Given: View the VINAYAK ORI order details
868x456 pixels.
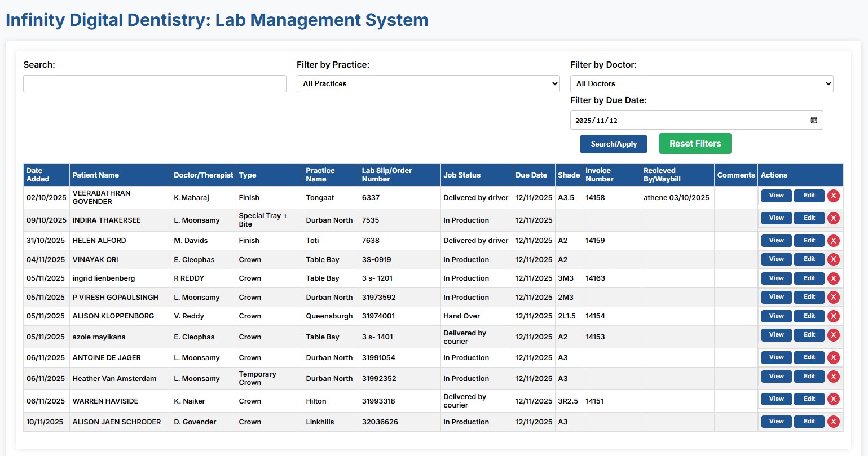Looking at the screenshot, I should click(776, 259).
